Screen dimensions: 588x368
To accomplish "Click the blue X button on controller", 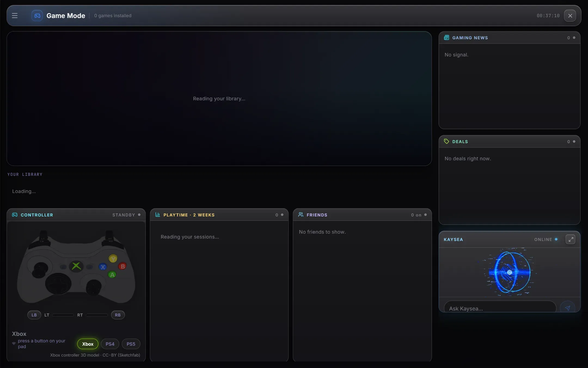I will point(103,267).
